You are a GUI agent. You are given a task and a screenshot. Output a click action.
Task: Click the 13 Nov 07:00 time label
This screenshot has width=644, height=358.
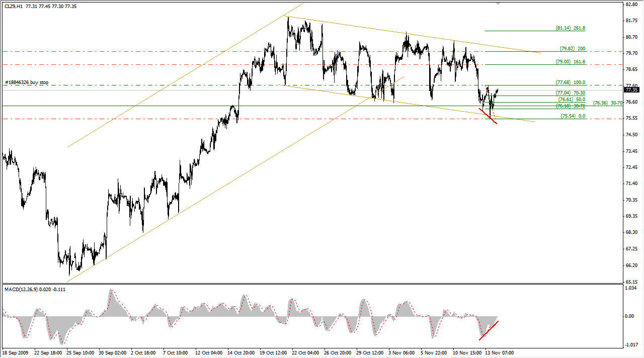[500, 352]
